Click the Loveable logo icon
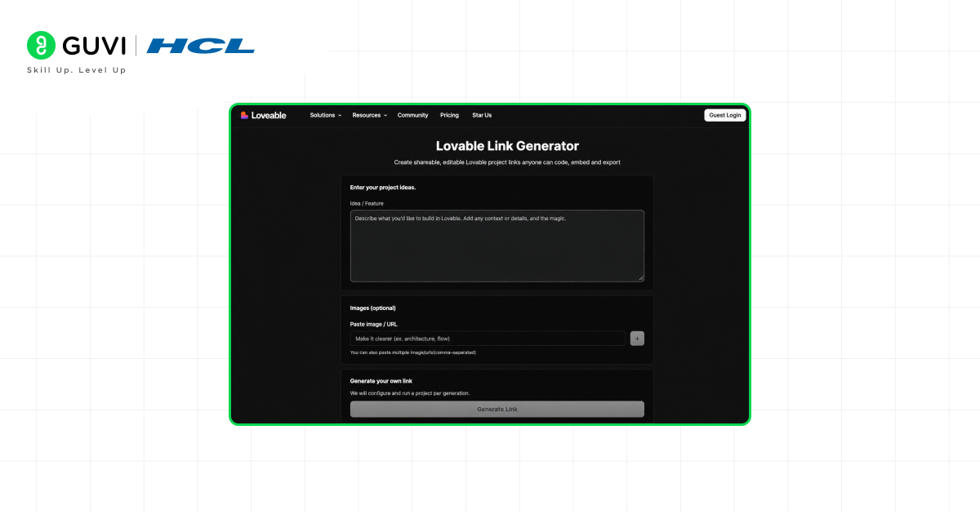 (244, 115)
